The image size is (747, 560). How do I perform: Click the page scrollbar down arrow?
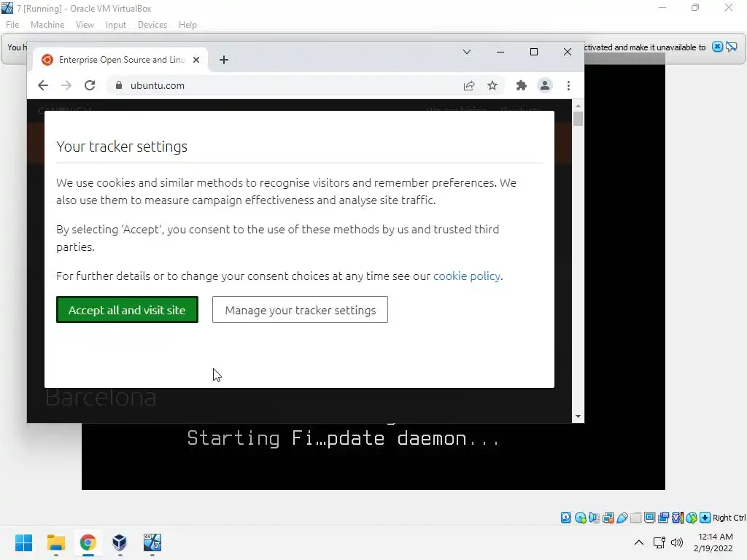tap(578, 416)
